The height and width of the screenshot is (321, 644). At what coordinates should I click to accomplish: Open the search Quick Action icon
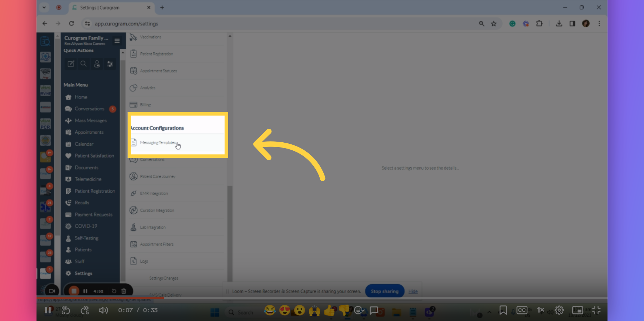[83, 64]
